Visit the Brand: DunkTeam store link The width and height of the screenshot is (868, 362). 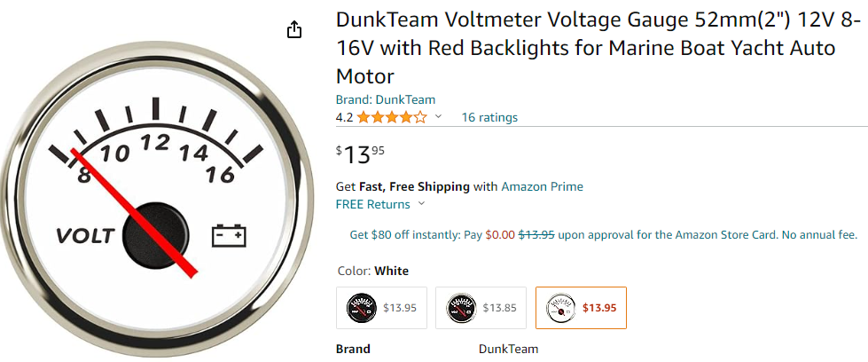pos(385,99)
